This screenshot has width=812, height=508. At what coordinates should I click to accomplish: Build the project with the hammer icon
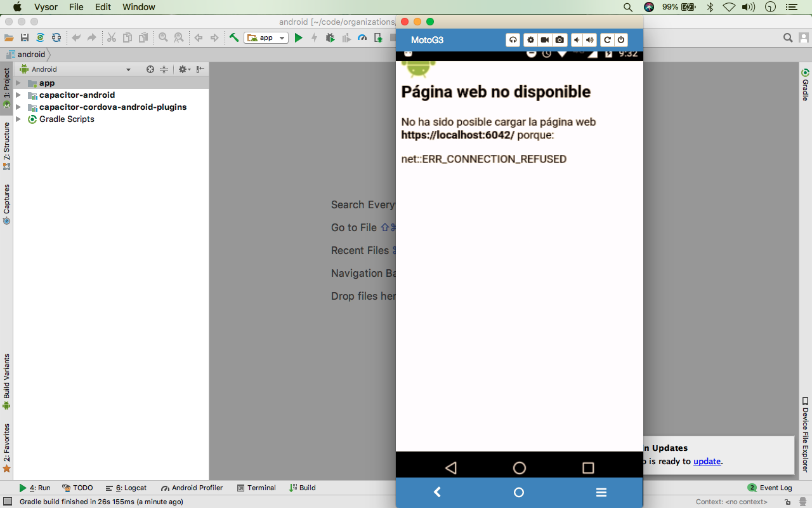tap(233, 37)
